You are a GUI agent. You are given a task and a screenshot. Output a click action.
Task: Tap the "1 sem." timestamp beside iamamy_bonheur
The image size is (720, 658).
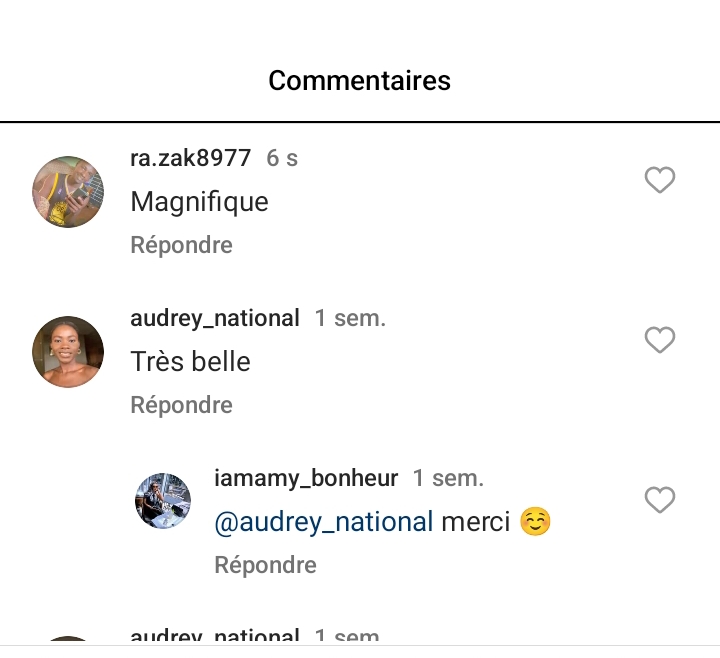[448, 478]
